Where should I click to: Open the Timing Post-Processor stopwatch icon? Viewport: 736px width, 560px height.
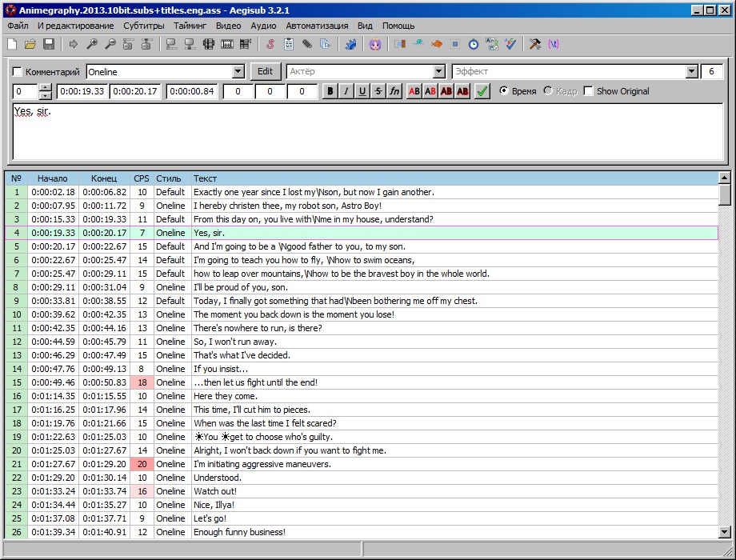click(x=473, y=44)
